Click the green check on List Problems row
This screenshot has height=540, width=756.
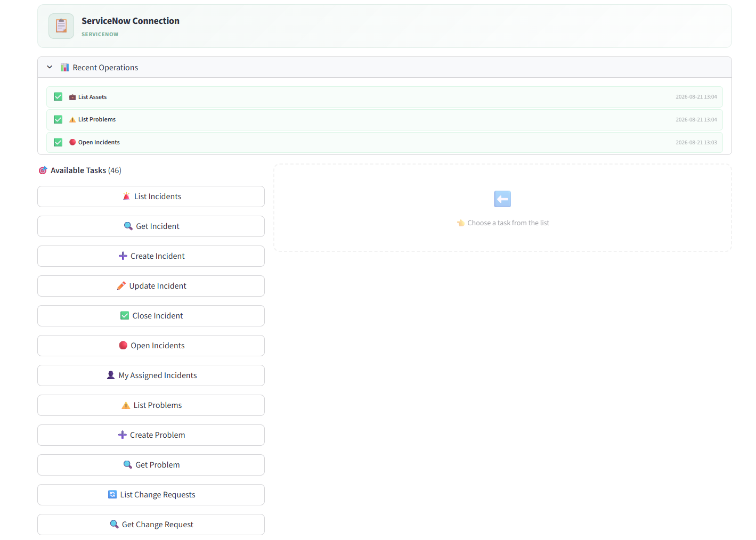click(x=58, y=119)
